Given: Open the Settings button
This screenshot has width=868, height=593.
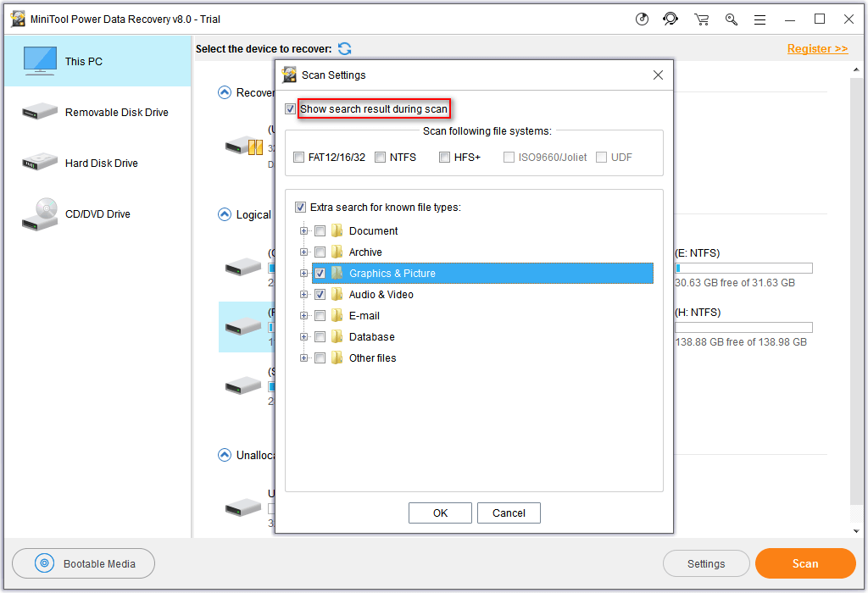Looking at the screenshot, I should 706,563.
